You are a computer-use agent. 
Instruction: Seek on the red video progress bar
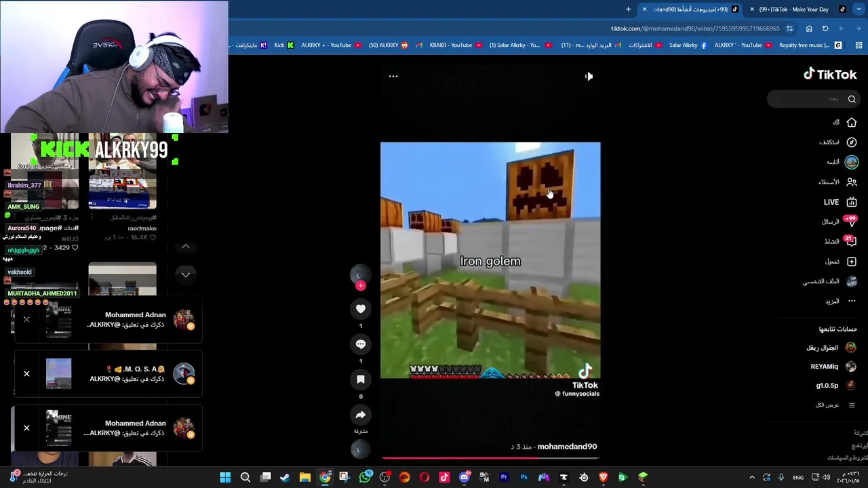[490, 458]
